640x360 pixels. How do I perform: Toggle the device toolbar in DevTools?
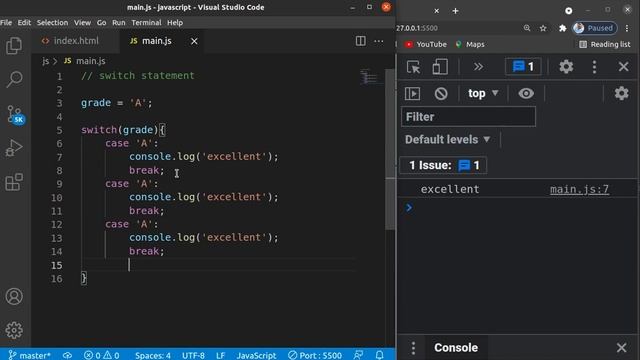(440, 67)
